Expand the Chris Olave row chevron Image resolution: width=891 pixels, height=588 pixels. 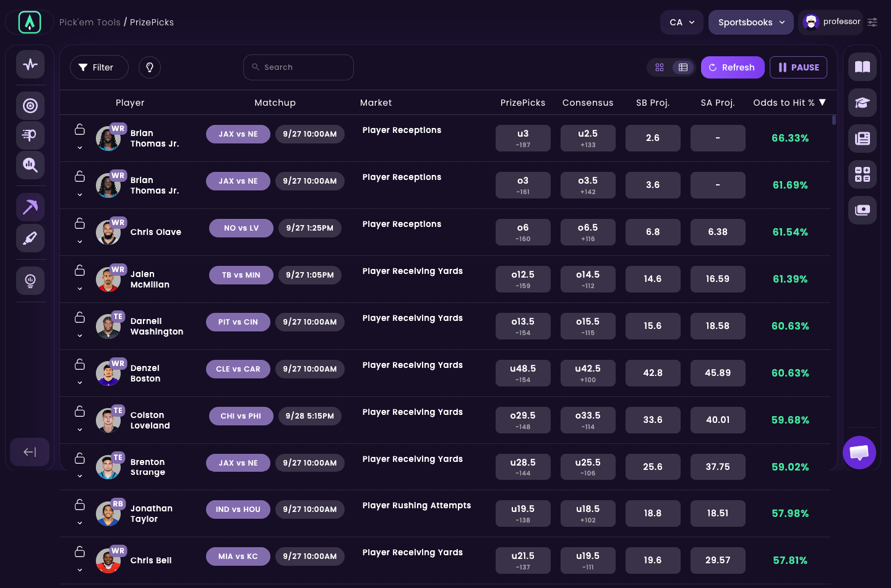(80, 242)
